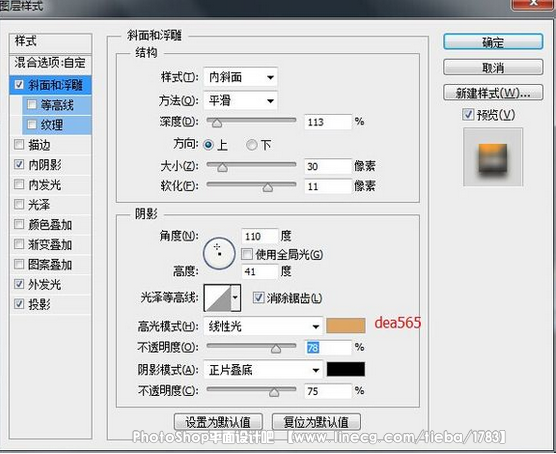The image size is (556, 454).
Task: Click the orange highlight color swatch
Action: pos(346,326)
